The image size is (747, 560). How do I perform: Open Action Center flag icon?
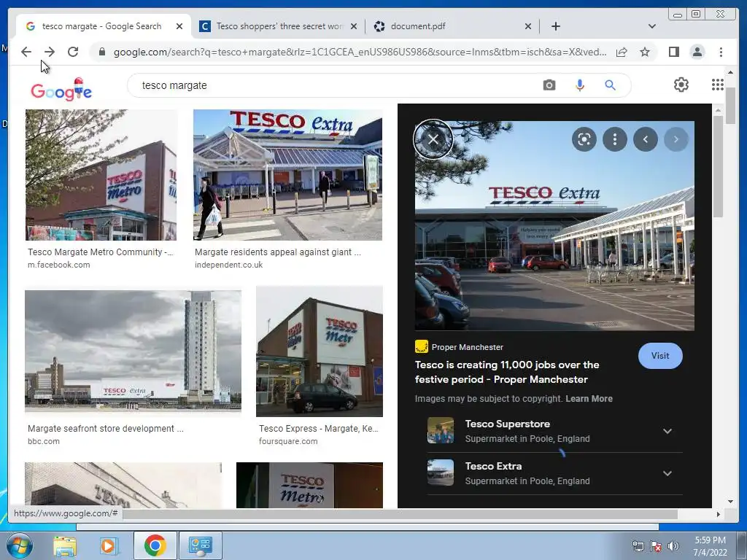(656, 546)
